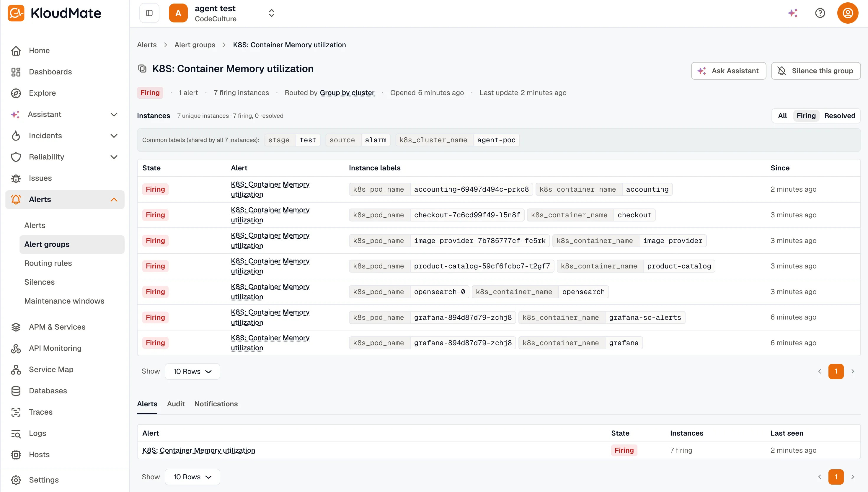Go to Traces in sidebar
The width and height of the screenshot is (868, 492).
coord(40,412)
